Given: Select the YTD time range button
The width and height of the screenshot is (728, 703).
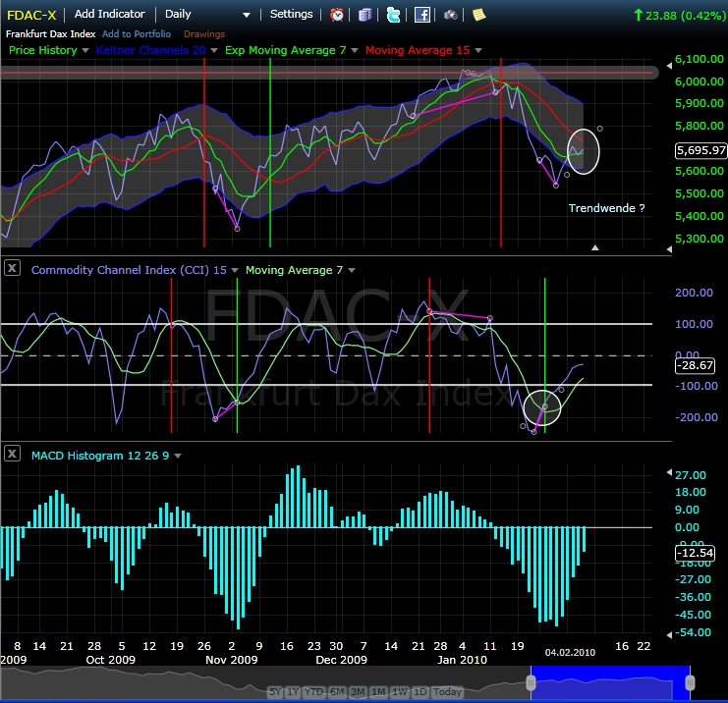Looking at the screenshot, I should point(313,692).
